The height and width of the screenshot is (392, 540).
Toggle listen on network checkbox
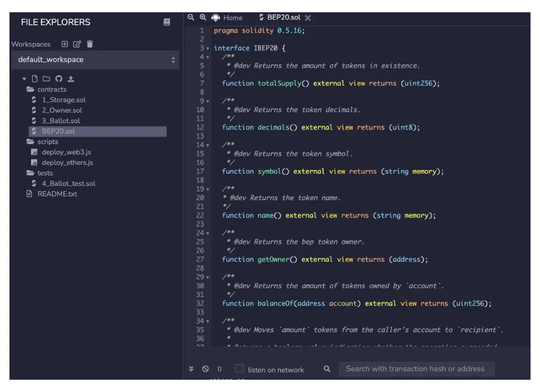(239, 368)
